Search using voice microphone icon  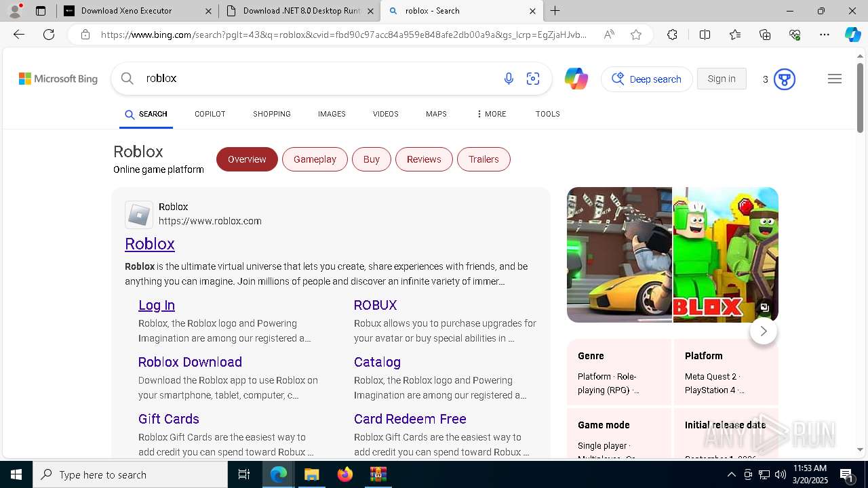point(509,79)
